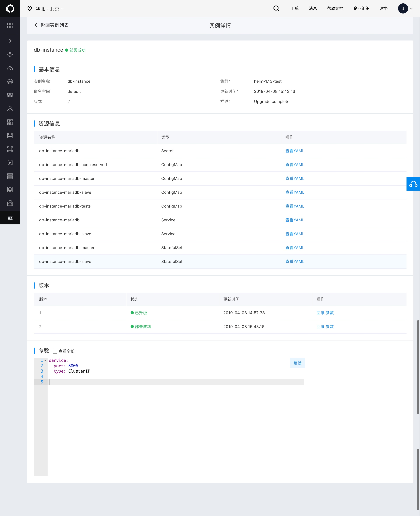Click the namespace value default
The width and height of the screenshot is (420, 516).
[x=74, y=91]
